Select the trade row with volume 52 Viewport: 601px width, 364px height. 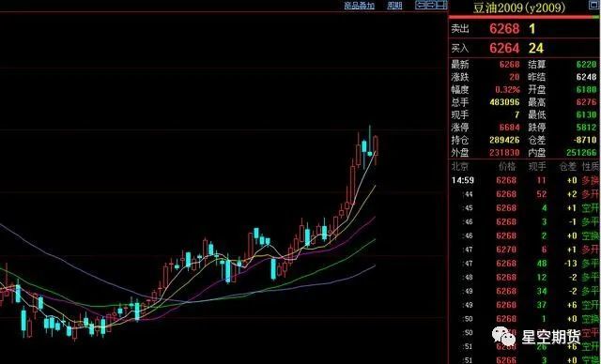point(524,194)
